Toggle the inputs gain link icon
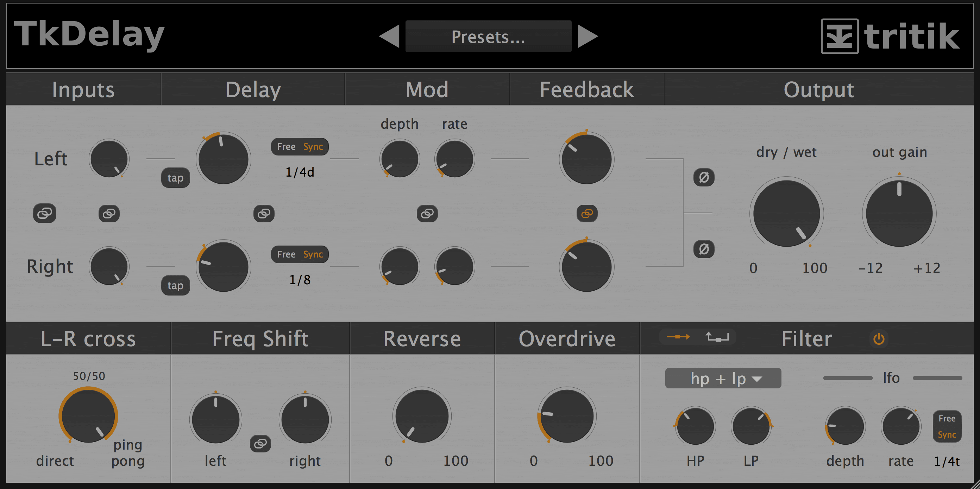The width and height of the screenshot is (980, 489). (x=109, y=213)
